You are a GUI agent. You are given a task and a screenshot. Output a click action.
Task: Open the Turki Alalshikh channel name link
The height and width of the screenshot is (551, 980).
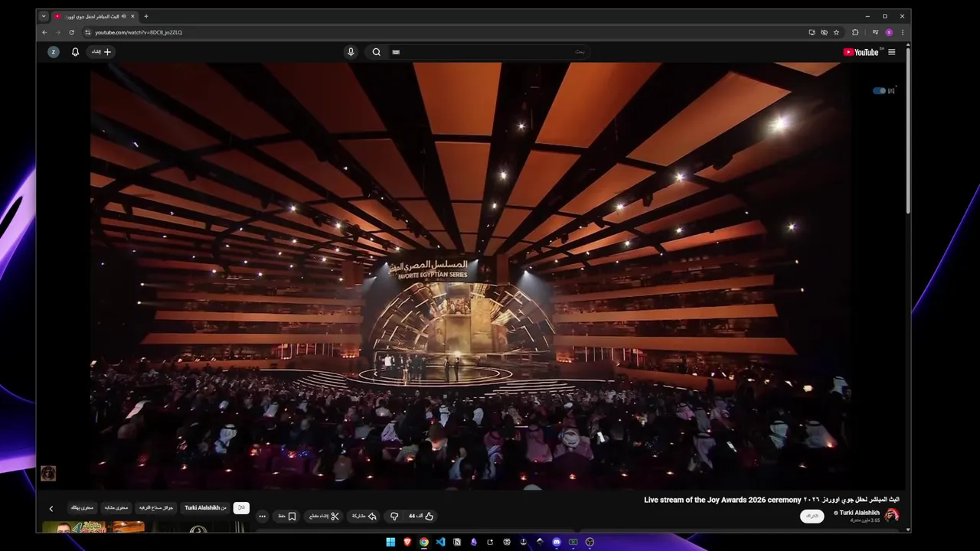tap(859, 513)
